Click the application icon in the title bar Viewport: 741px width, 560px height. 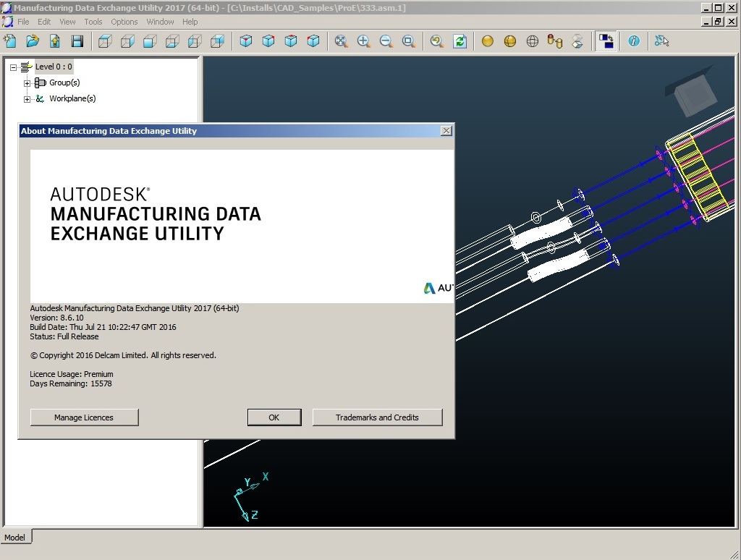click(7, 7)
